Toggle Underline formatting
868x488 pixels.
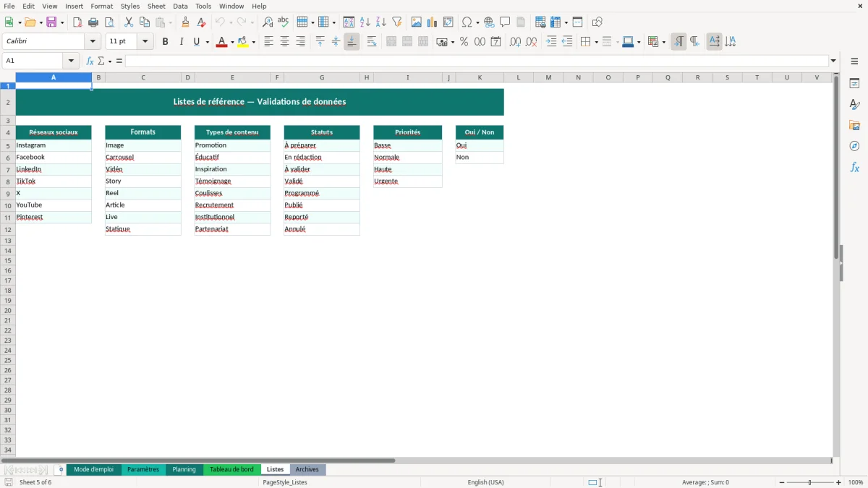pyautogui.click(x=196, y=42)
